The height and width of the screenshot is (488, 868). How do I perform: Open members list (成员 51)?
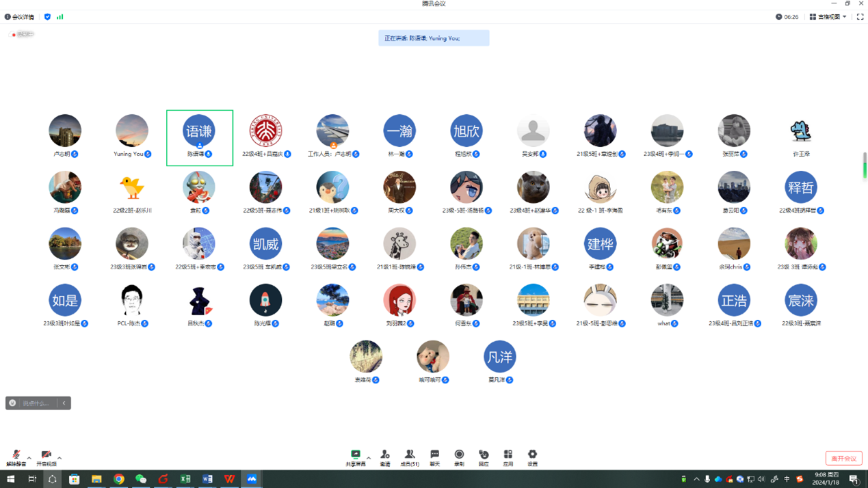click(x=410, y=457)
